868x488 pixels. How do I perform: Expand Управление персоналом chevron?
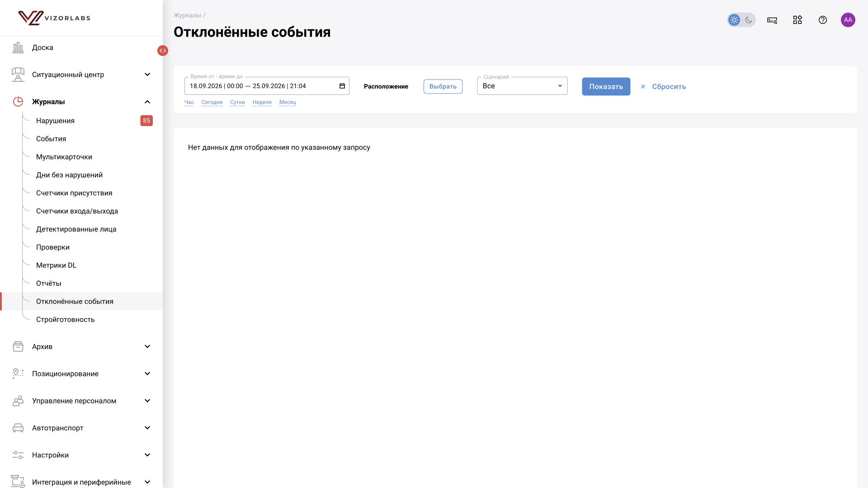coord(147,401)
